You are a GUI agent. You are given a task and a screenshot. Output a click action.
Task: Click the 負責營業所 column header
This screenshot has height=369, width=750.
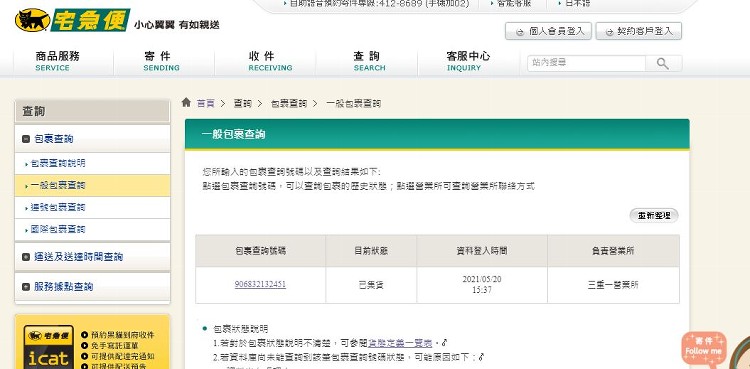click(613, 251)
